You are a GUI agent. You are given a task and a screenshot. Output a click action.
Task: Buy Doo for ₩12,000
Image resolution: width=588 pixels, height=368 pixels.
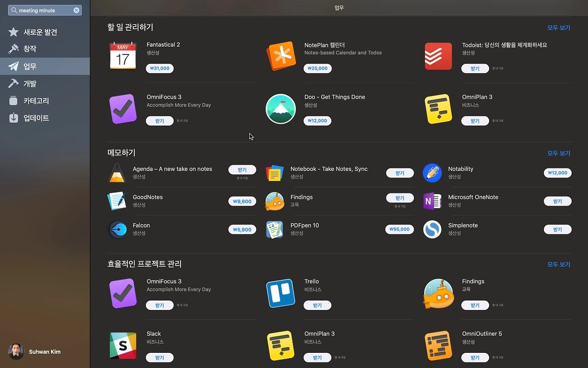pos(317,121)
